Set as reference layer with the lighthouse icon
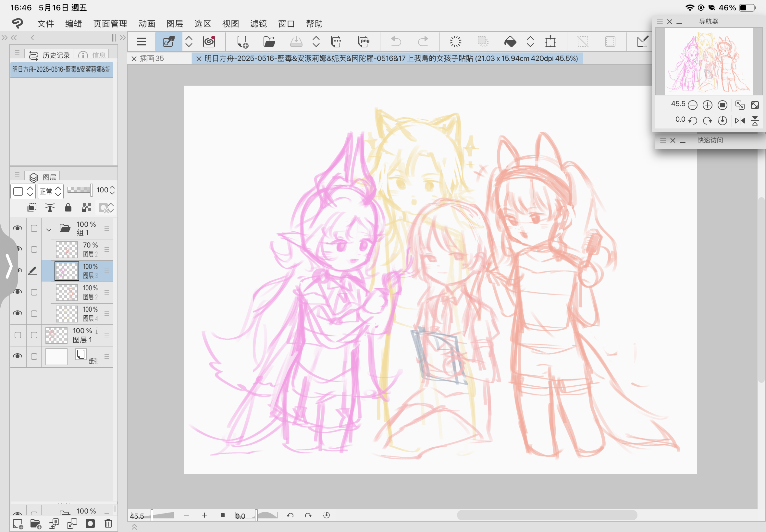Viewport: 766px width, 532px height. (x=50, y=208)
